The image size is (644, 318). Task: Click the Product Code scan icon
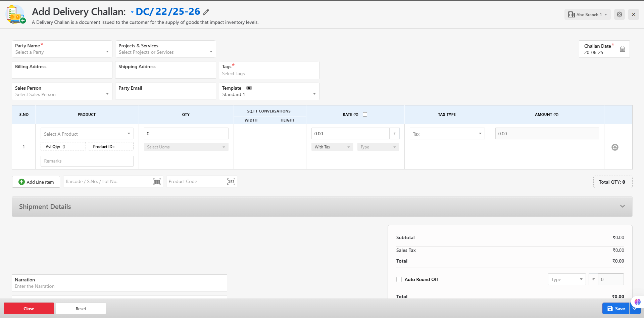[231, 182]
